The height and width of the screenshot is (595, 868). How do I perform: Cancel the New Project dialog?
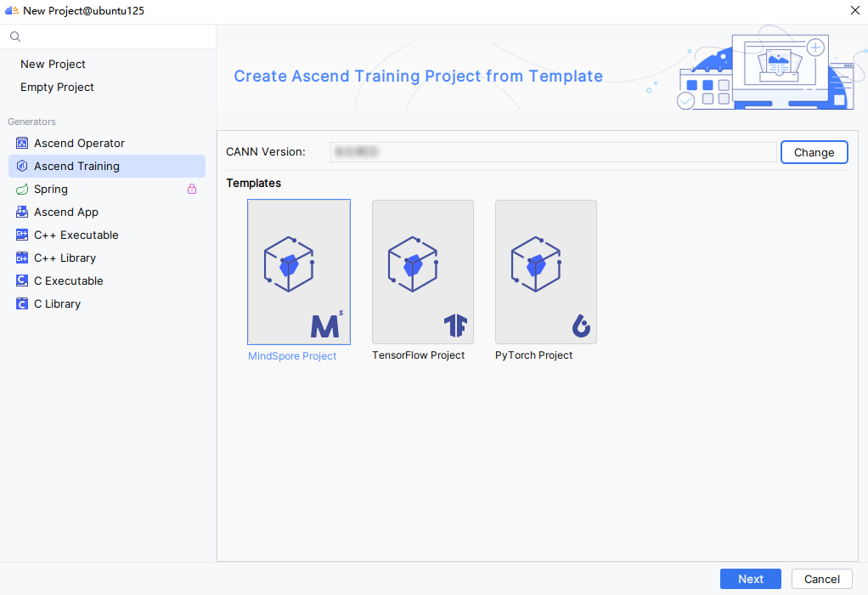point(821,579)
